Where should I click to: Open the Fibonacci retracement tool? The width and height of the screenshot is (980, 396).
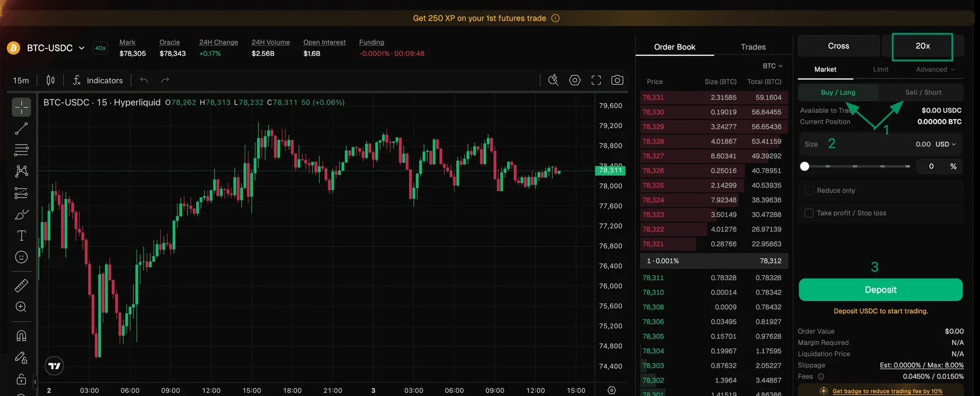[21, 150]
